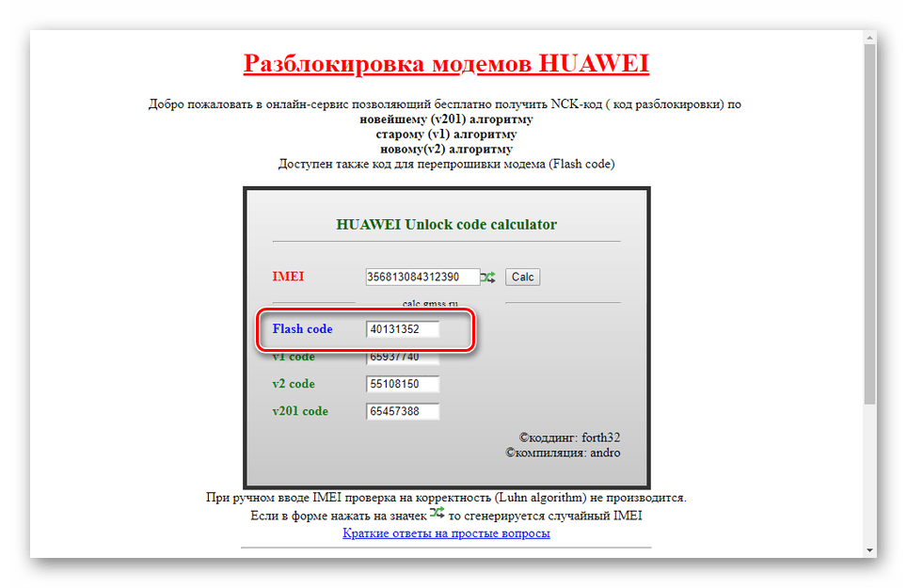Click the 'v201 code' label
Viewport: 907px width, 588px height.
[299, 411]
